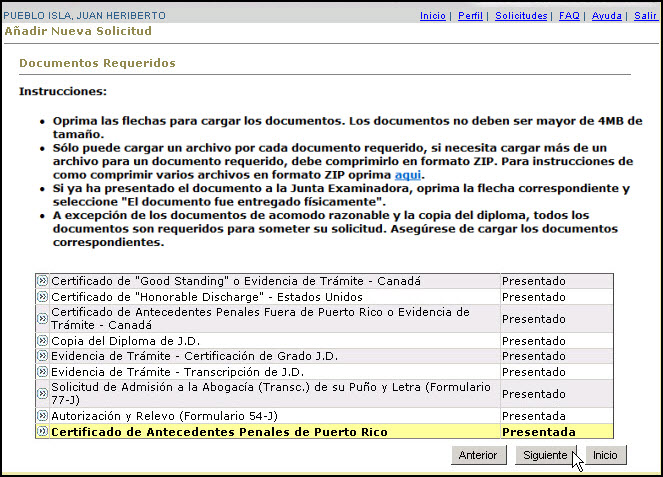Click arrow icon beside Good Standing Canadá certificate

42,281
